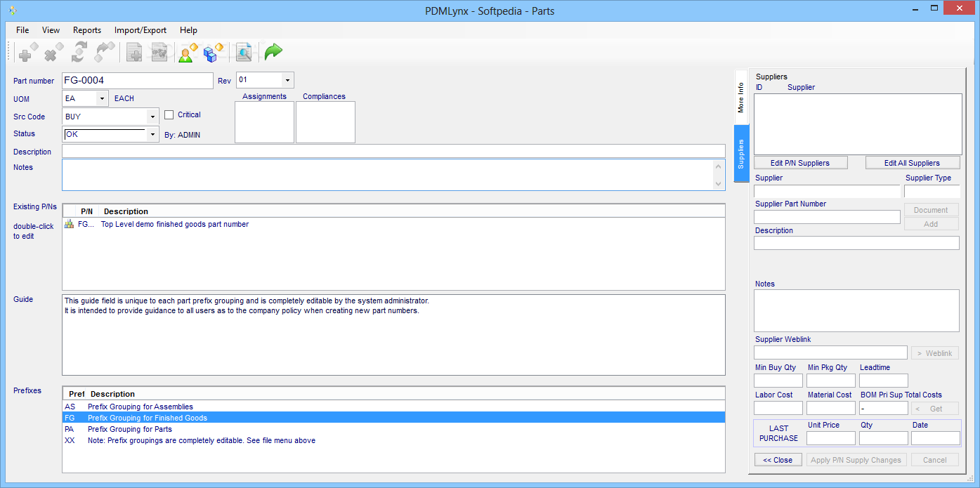Open the Reports menu
Screen dimensions: 980x488
click(87, 30)
